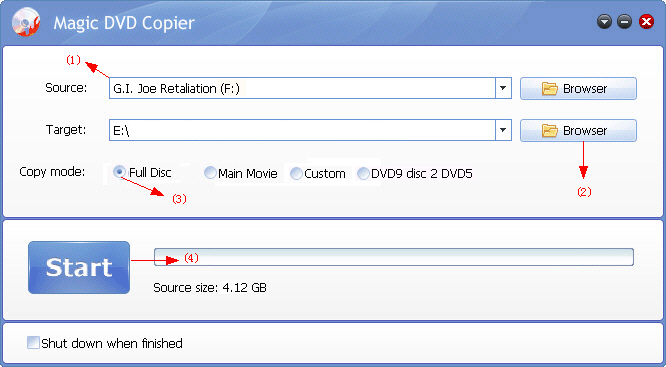Click the Magic DVD Copier logo icon
Screen dimensions: 666x367
click(x=26, y=22)
